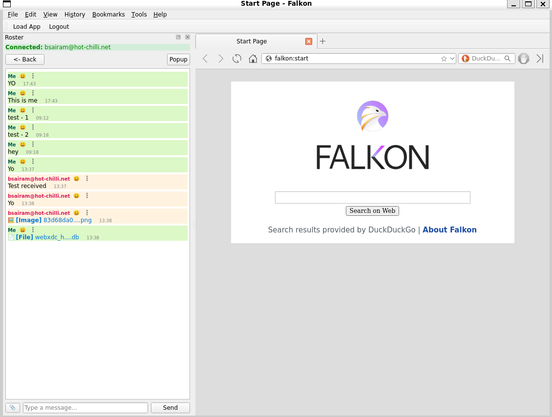
Task: Go to the home page
Action: click(253, 58)
